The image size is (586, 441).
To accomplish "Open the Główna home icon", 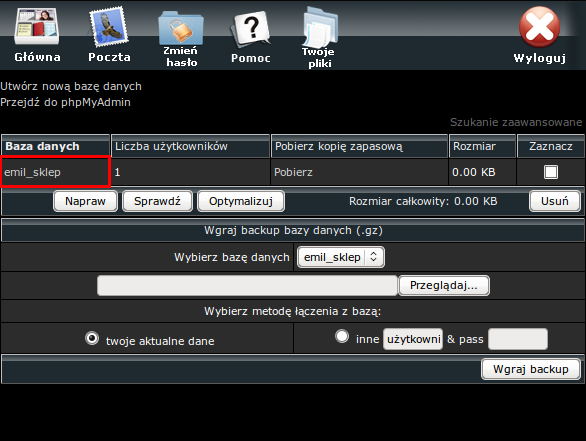I will pyautogui.click(x=37, y=26).
